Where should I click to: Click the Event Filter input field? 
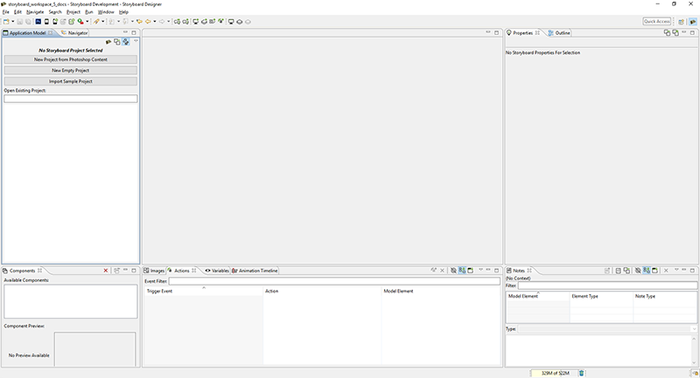[x=334, y=281]
